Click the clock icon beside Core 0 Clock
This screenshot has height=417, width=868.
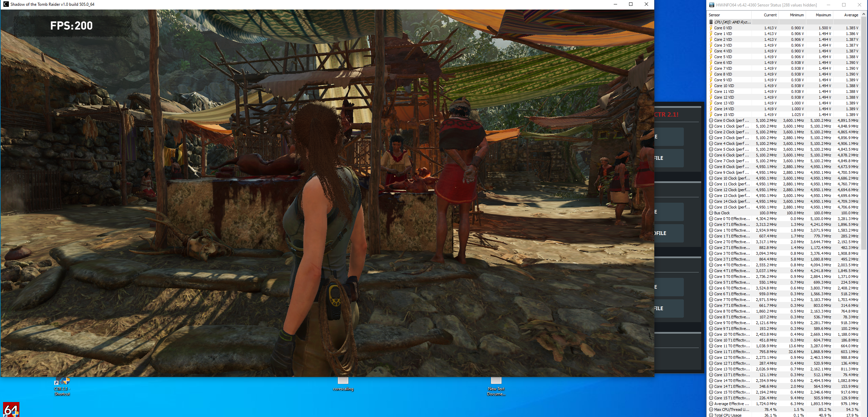pos(711,120)
